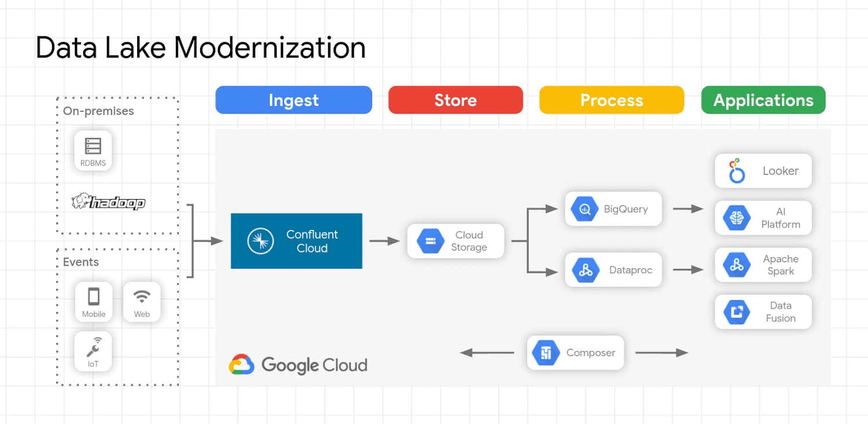Select the blue Ingest header
Viewport: 868px width, 424px height.
click(293, 100)
